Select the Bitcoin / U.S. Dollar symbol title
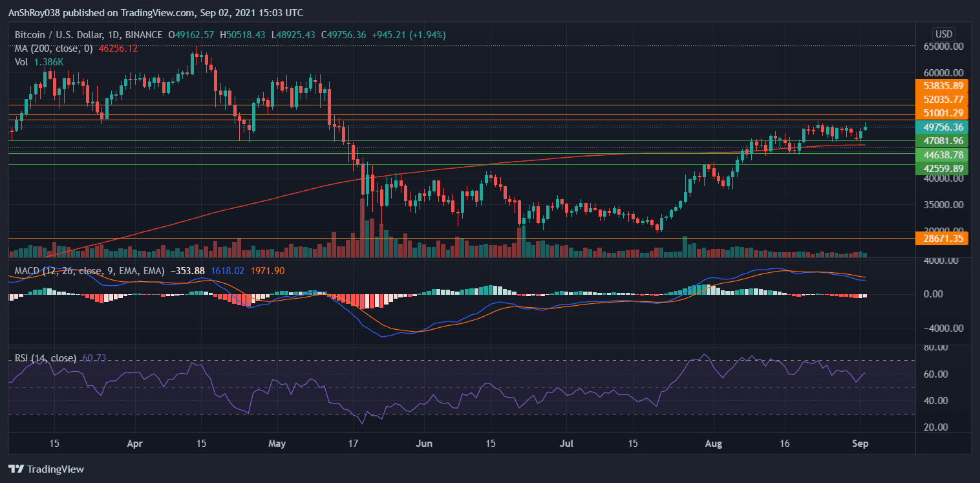The height and width of the screenshot is (483, 980). point(59,35)
